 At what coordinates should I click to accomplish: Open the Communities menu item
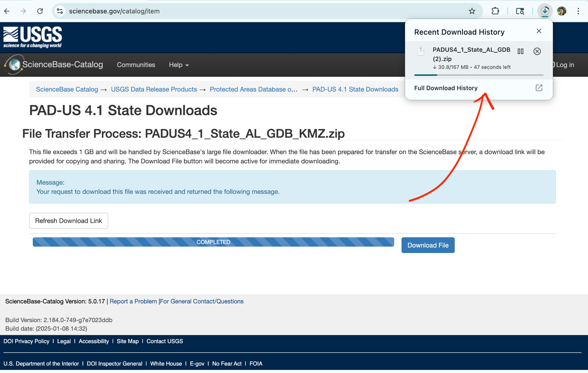coord(136,65)
